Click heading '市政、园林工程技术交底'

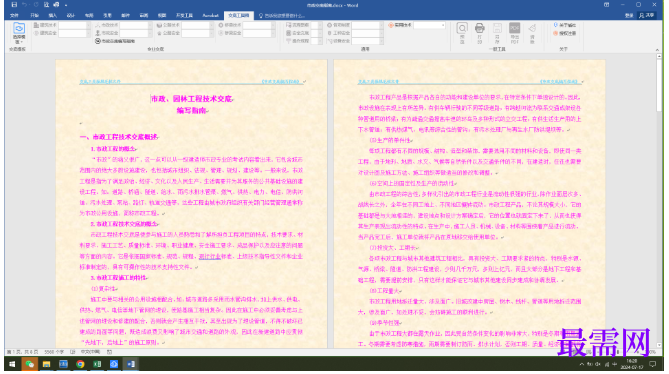[192, 99]
